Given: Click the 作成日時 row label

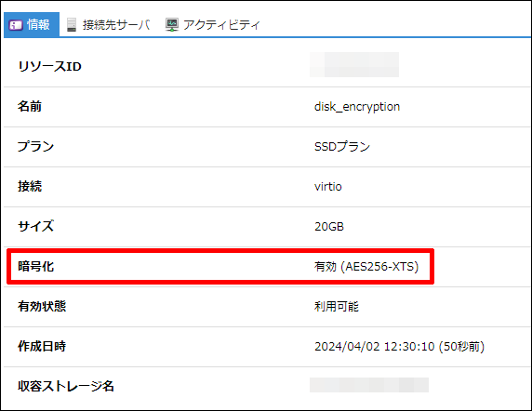Looking at the screenshot, I should pos(42,347).
